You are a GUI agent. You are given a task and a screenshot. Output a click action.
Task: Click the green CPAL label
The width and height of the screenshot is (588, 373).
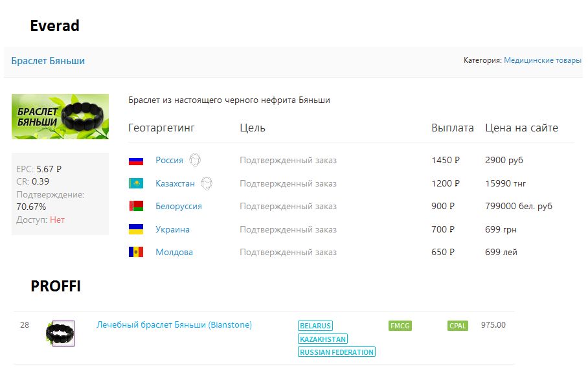pos(457,326)
